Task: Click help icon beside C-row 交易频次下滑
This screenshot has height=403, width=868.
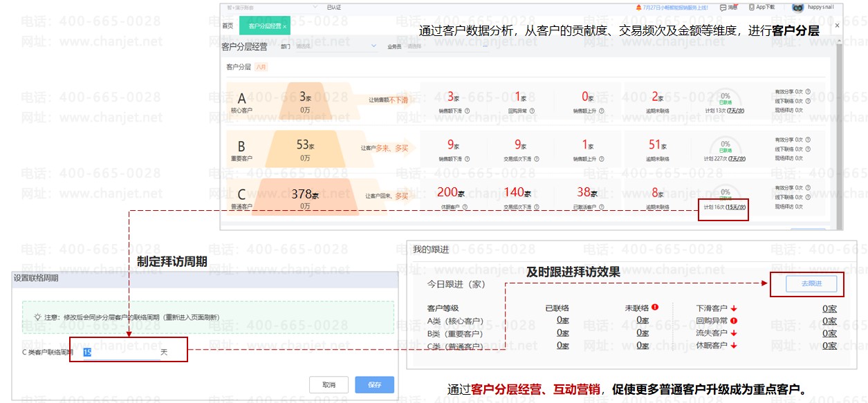Action: [538, 207]
